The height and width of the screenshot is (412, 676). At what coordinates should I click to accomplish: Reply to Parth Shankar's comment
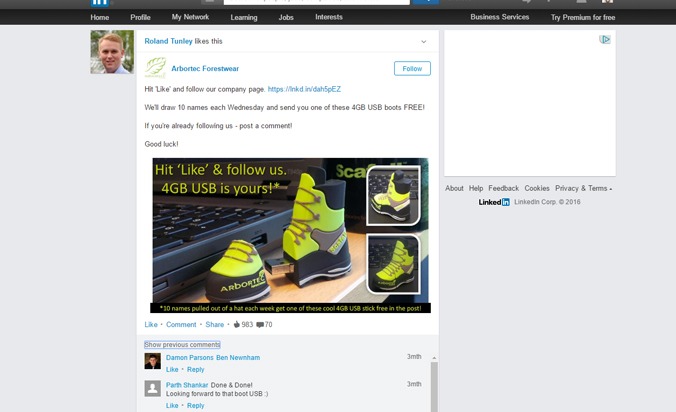pos(196,406)
